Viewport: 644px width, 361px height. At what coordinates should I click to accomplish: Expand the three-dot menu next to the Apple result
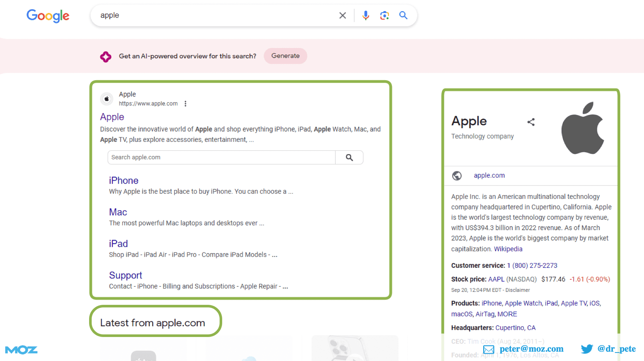pyautogui.click(x=185, y=104)
